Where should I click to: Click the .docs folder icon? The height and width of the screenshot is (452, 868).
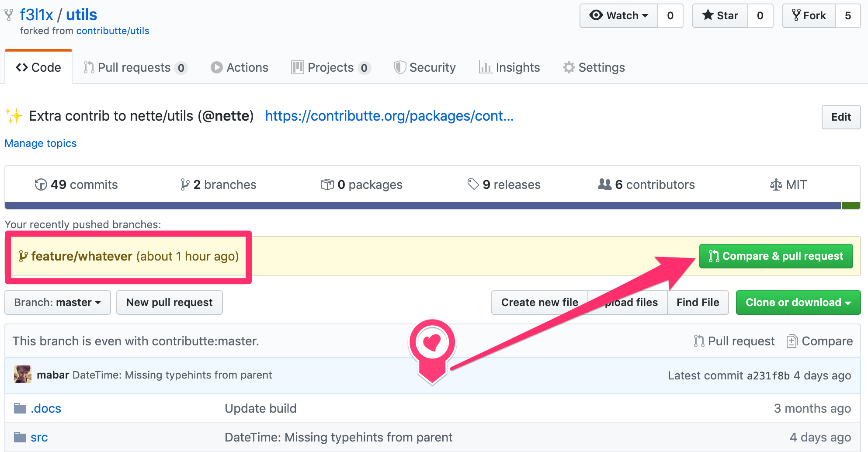pos(20,408)
